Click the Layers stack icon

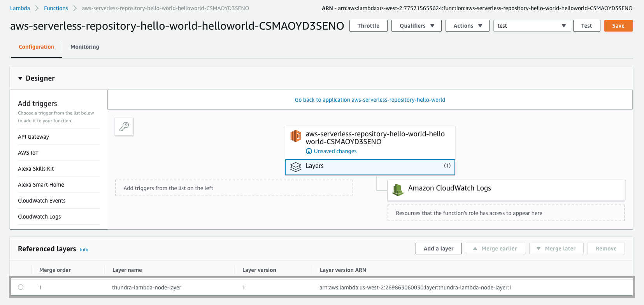click(x=296, y=167)
